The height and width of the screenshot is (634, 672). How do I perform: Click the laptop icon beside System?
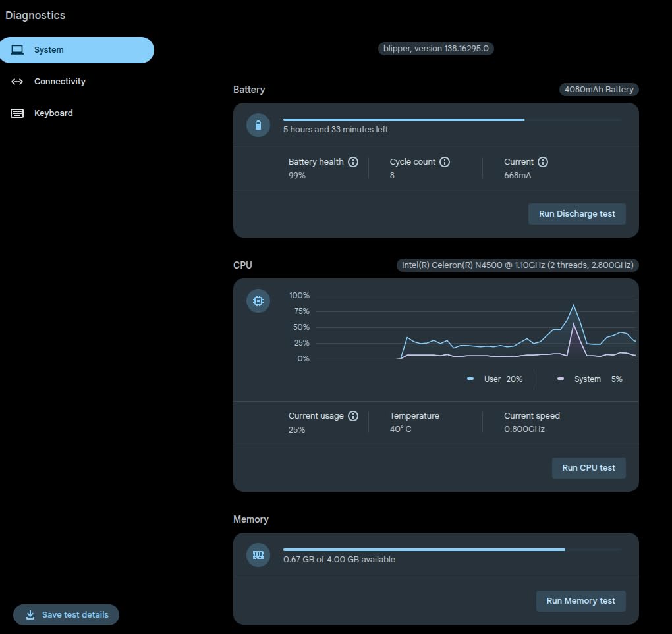click(17, 50)
